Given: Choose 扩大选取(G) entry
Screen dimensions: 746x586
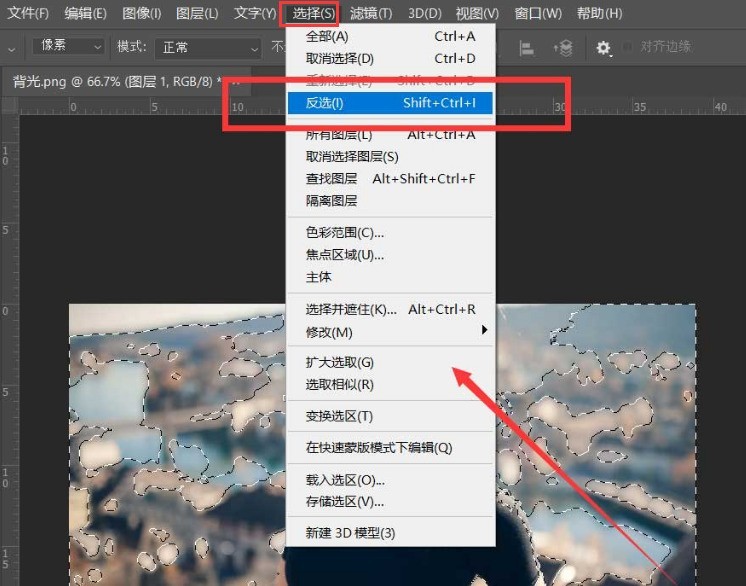Looking at the screenshot, I should [390, 362].
